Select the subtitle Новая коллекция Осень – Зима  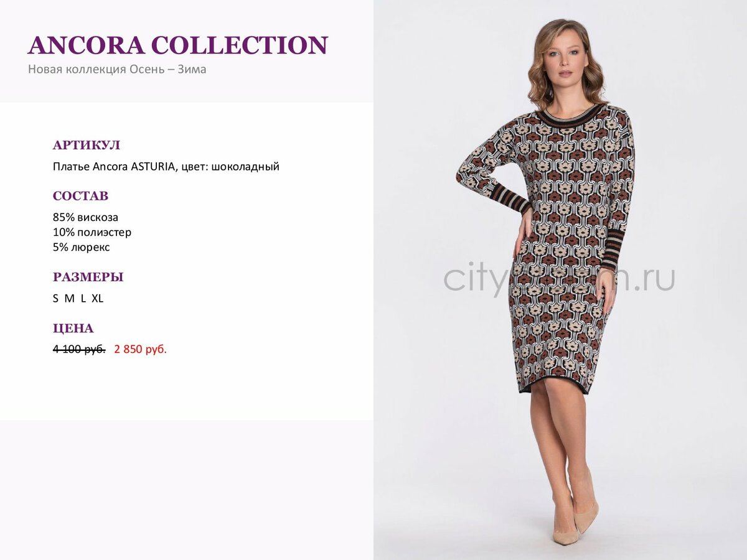click(x=117, y=69)
